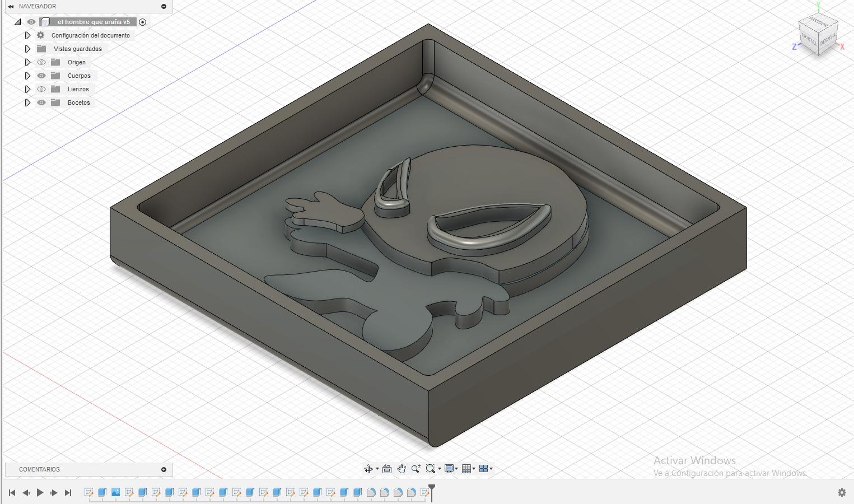Open the Viewports layout icon
This screenshot has height=504, width=854.
tap(483, 469)
